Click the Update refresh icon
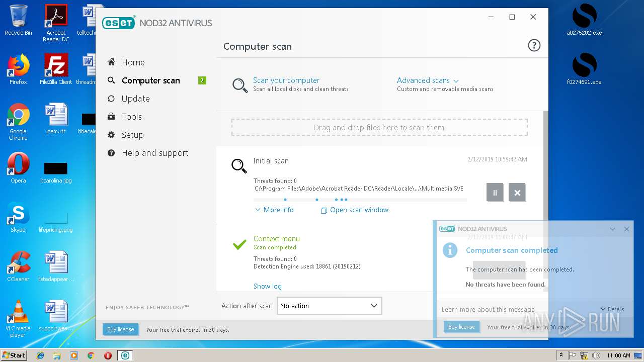The width and height of the screenshot is (644, 362). tap(111, 99)
